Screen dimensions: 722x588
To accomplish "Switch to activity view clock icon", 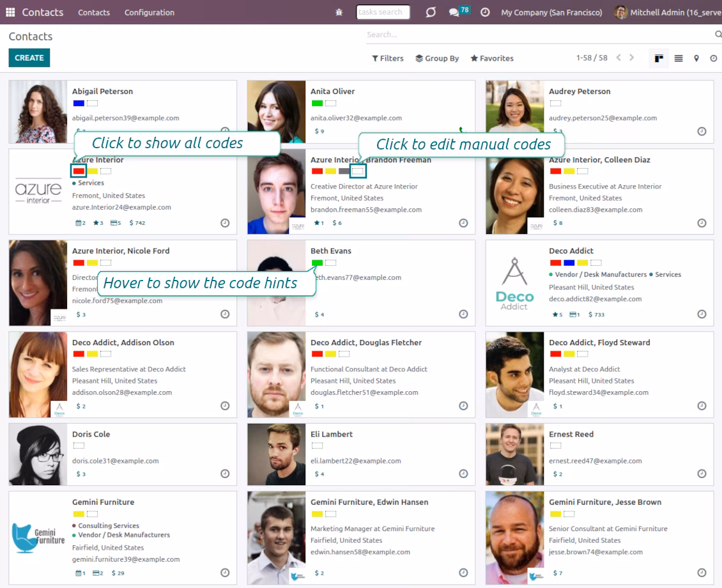I will pos(713,58).
